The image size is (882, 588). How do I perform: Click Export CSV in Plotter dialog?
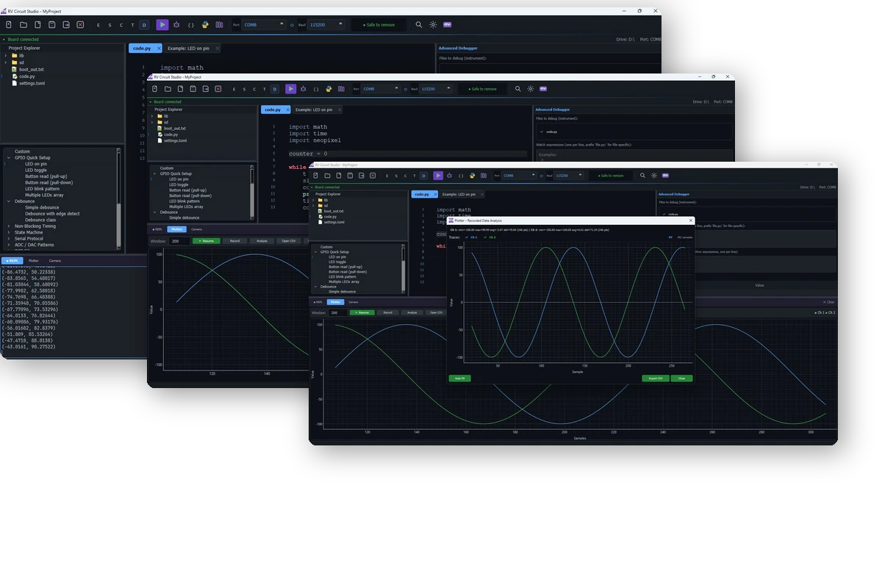click(x=656, y=379)
